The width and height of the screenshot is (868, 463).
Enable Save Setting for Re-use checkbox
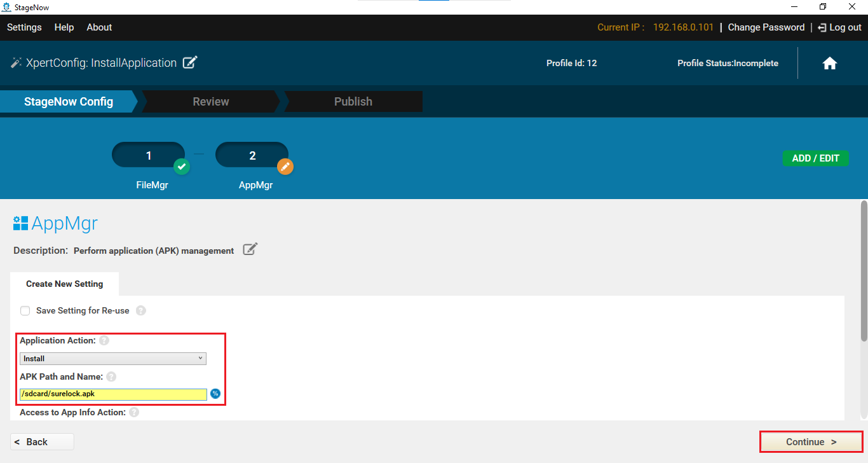(x=25, y=311)
